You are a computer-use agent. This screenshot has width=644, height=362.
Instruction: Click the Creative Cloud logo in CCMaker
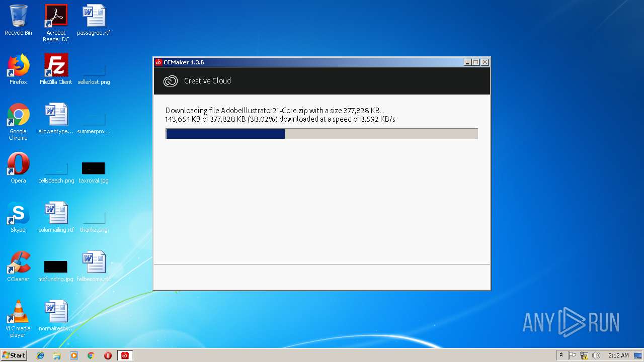click(x=171, y=81)
